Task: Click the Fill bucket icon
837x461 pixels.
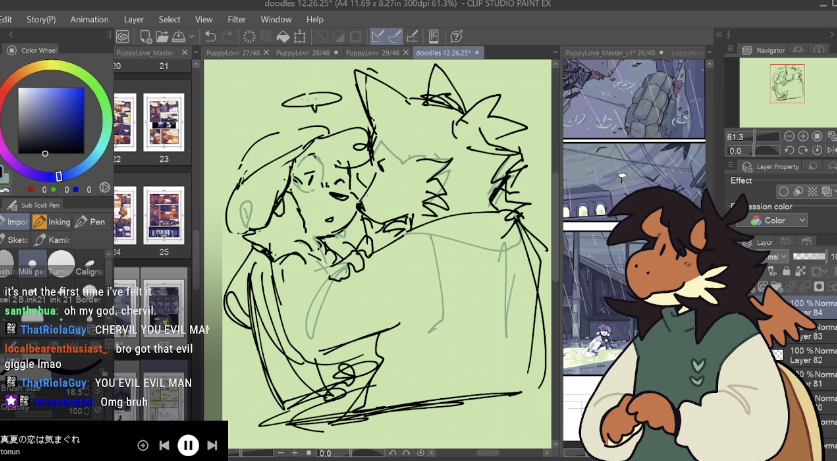Action: tap(283, 36)
